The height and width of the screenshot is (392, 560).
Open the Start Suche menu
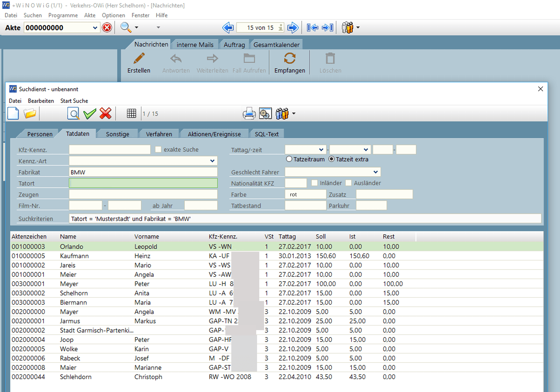point(74,101)
